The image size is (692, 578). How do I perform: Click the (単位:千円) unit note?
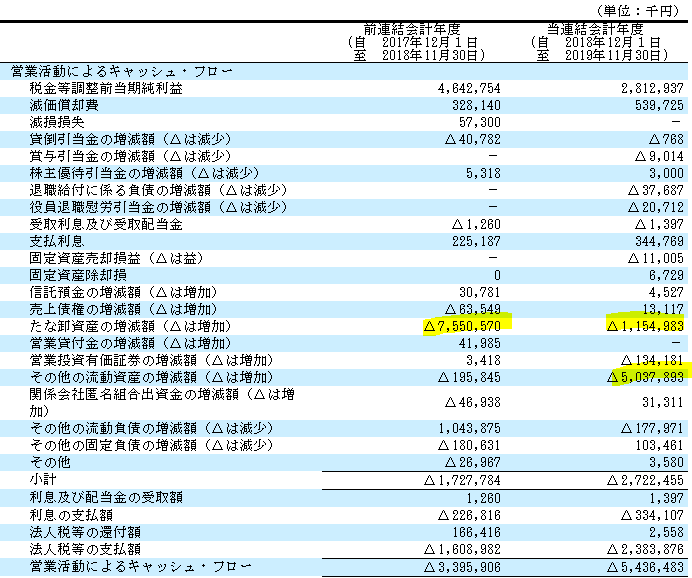(638, 10)
